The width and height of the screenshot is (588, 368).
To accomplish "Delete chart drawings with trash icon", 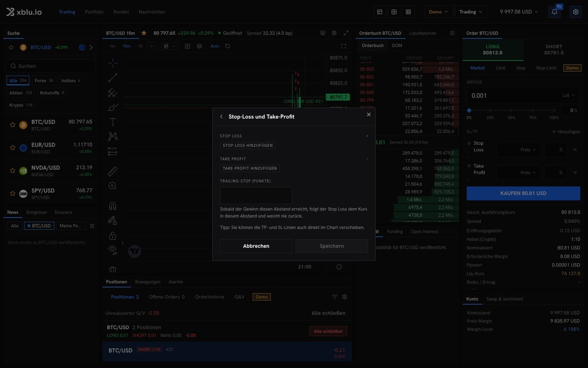I will coord(113,269).
